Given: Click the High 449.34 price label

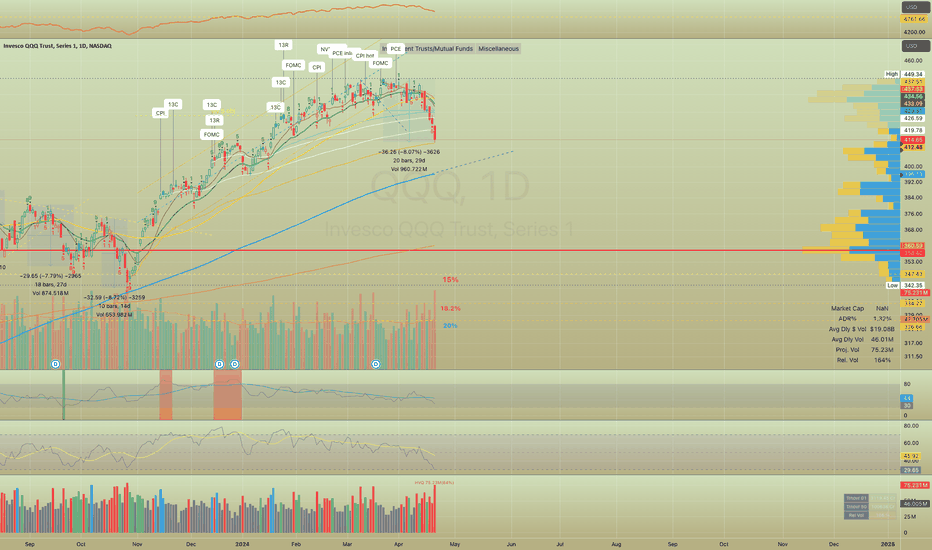Looking at the screenshot, I should point(905,74).
